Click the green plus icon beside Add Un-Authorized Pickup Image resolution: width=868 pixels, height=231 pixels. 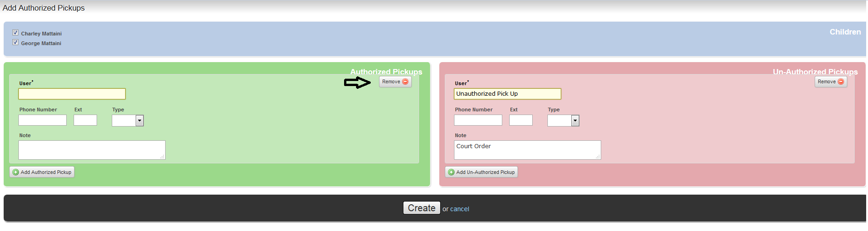[451, 172]
